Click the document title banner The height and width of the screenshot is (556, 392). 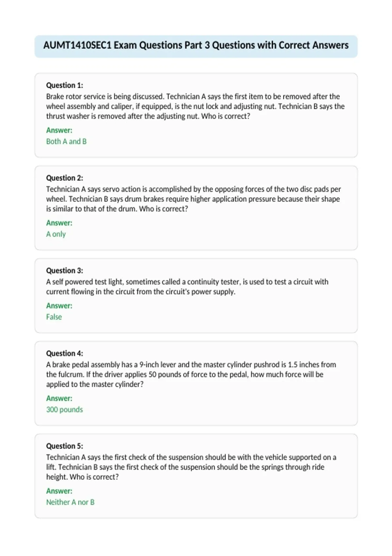tap(196, 46)
